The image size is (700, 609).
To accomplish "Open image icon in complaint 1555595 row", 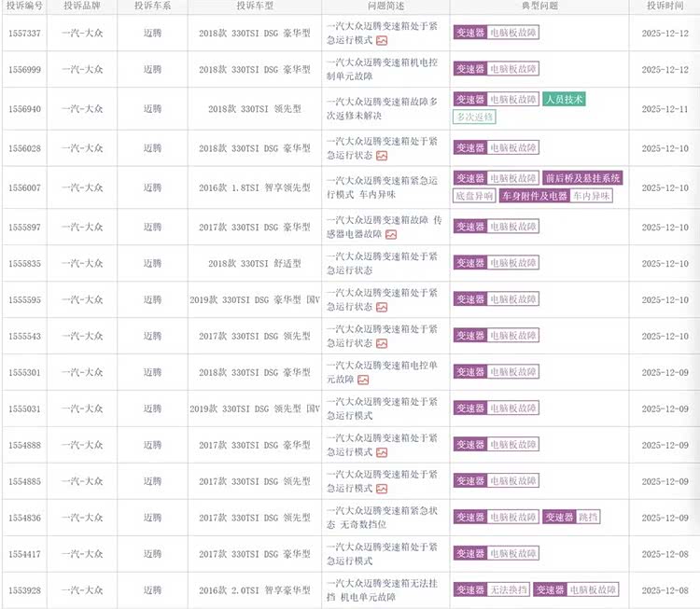I will pos(382,307).
